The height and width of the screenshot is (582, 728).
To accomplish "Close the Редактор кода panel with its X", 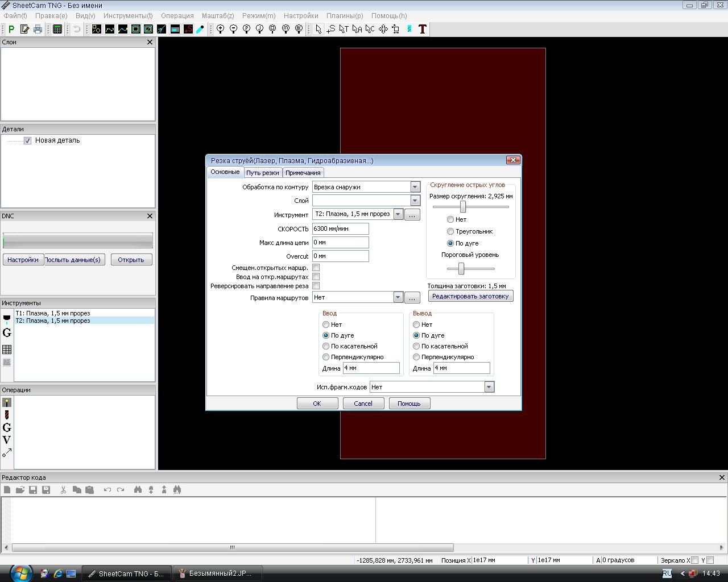I will coord(722,477).
